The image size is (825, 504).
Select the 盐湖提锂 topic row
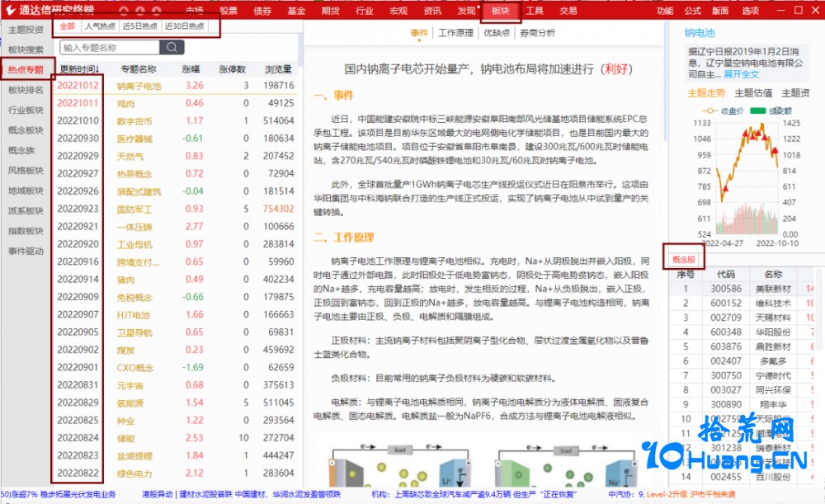[x=175, y=455]
